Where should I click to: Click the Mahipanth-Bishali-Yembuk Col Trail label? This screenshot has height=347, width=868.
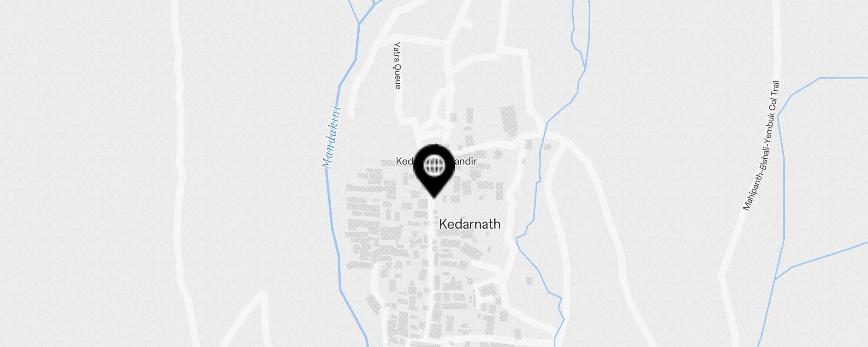click(761, 146)
